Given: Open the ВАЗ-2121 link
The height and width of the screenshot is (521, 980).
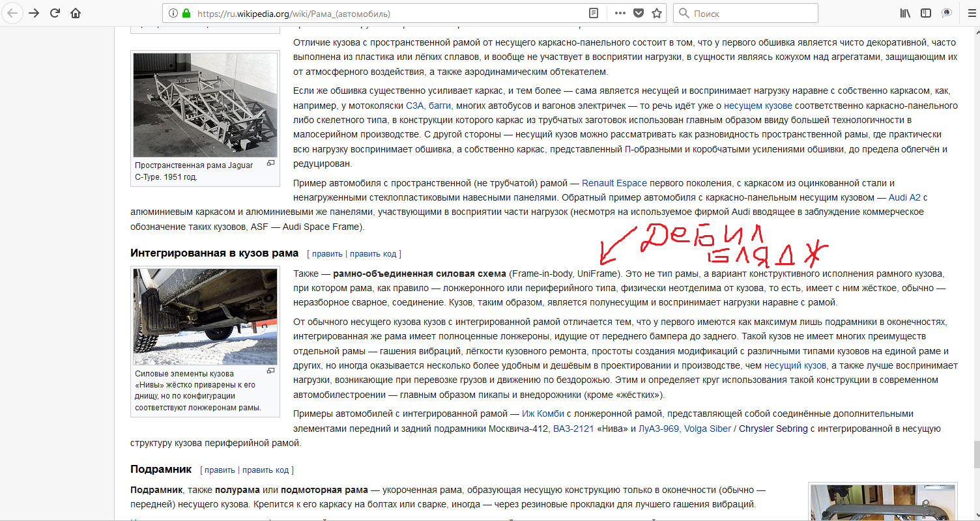Looking at the screenshot, I should [573, 429].
